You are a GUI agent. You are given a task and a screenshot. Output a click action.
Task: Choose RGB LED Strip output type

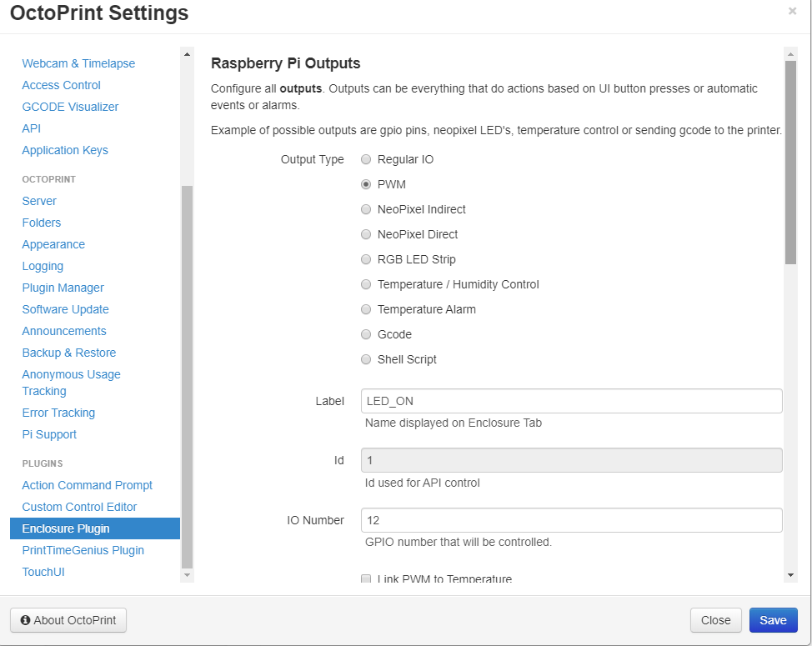[x=366, y=259]
